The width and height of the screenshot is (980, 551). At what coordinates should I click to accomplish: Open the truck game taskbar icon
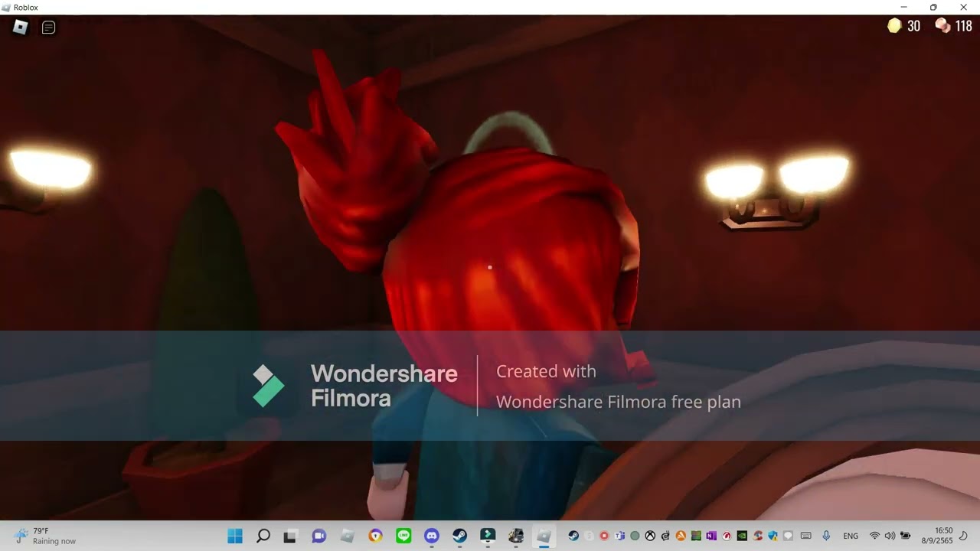pos(516,536)
